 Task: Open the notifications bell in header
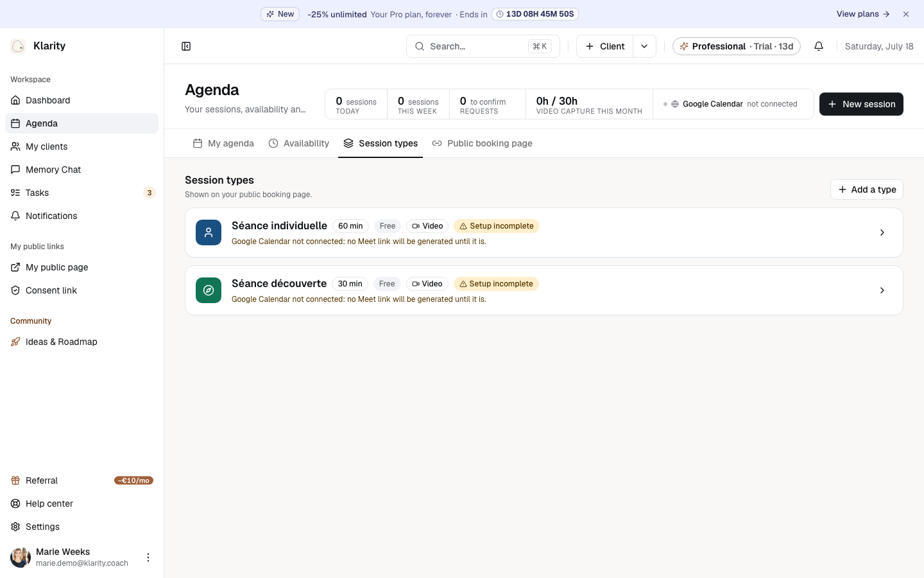(x=819, y=46)
